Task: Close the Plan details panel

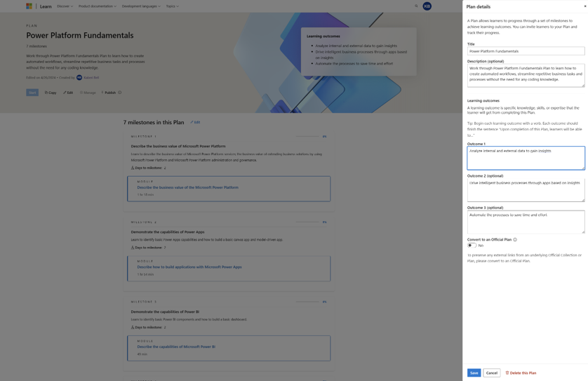Action: pyautogui.click(x=584, y=6)
